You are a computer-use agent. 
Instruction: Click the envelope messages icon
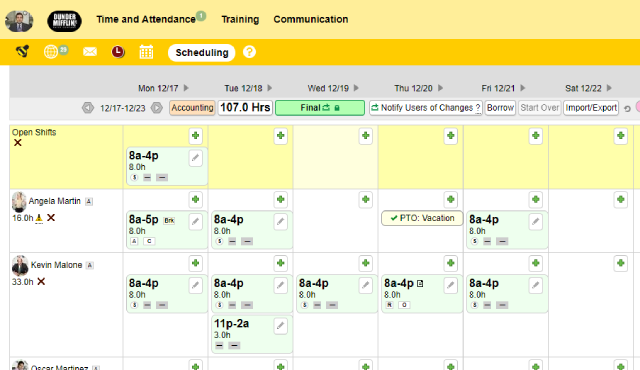tap(90, 52)
